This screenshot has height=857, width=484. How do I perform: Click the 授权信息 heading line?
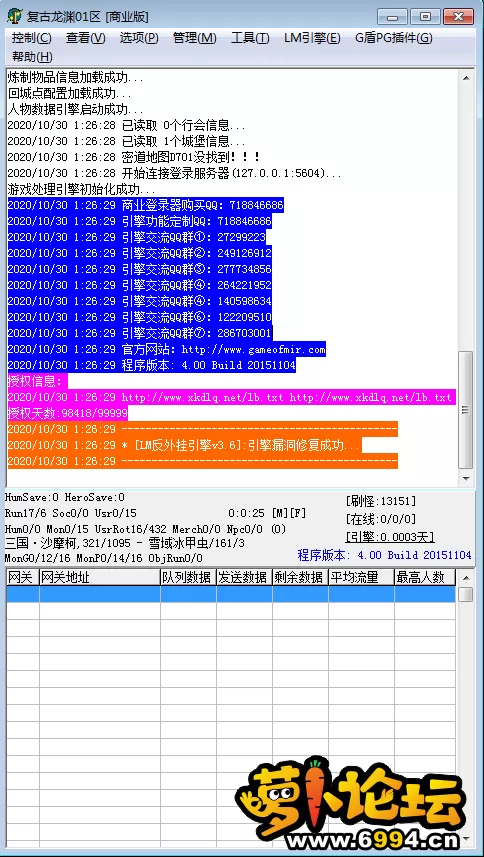point(38,381)
